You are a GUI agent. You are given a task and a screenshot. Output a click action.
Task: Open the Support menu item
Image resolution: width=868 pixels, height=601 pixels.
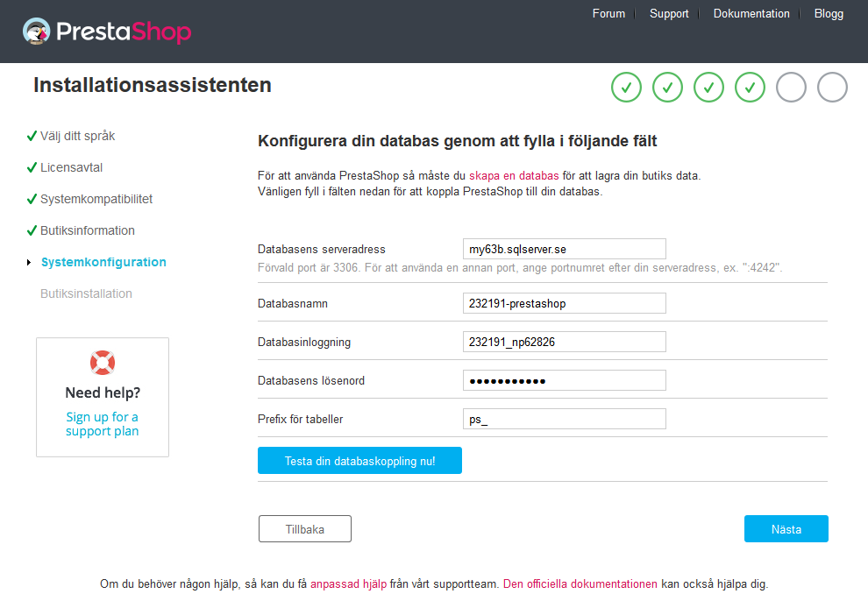tap(669, 13)
